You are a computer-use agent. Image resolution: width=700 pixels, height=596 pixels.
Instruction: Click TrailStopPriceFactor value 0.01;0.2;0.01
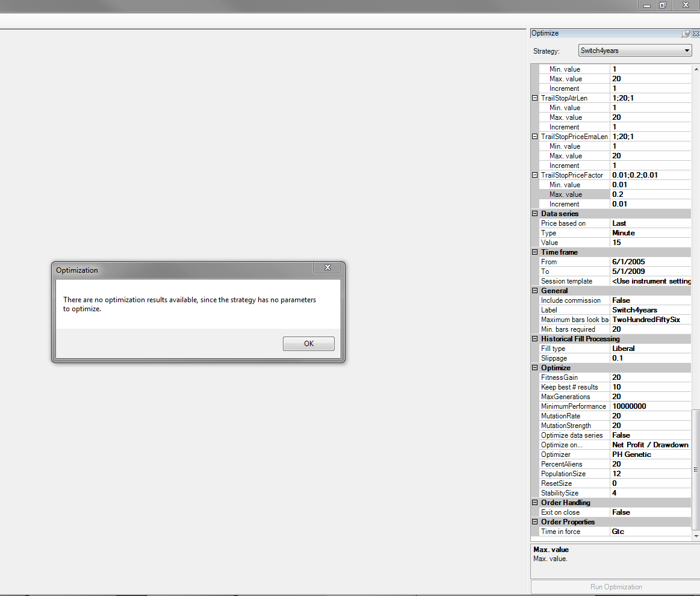[x=651, y=175]
